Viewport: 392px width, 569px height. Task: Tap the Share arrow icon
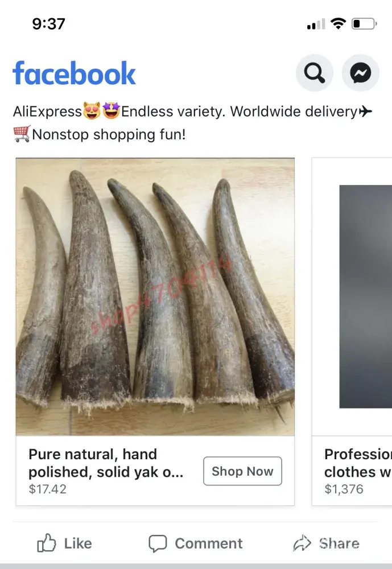(302, 543)
